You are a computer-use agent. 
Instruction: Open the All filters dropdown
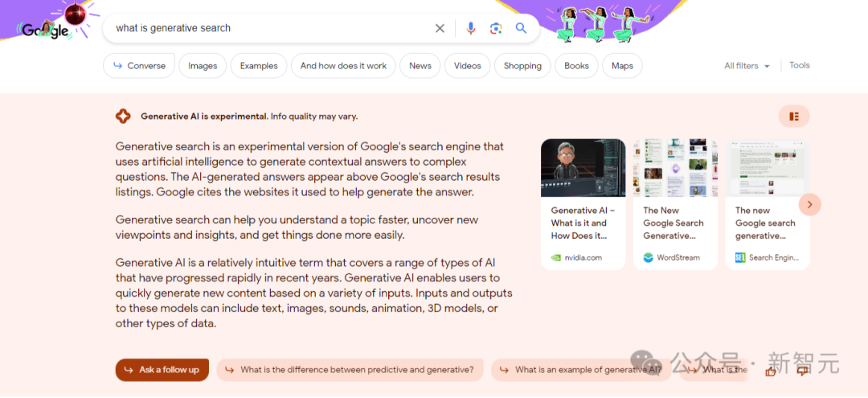click(x=747, y=66)
